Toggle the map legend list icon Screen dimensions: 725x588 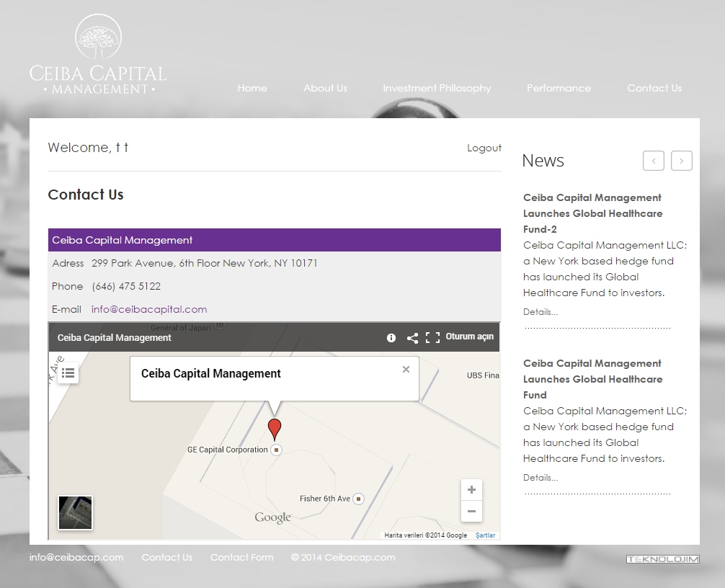point(68,373)
